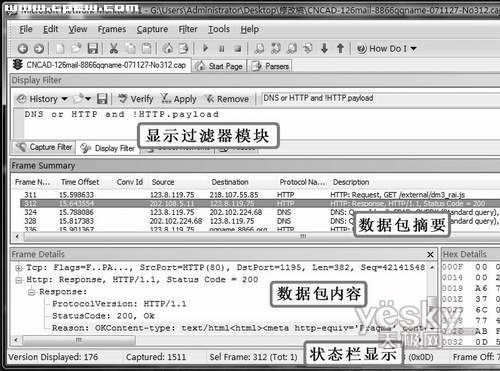The height and width of the screenshot is (371, 500).
Task: Expand the load filter dropdown arrow
Action: click(x=88, y=99)
